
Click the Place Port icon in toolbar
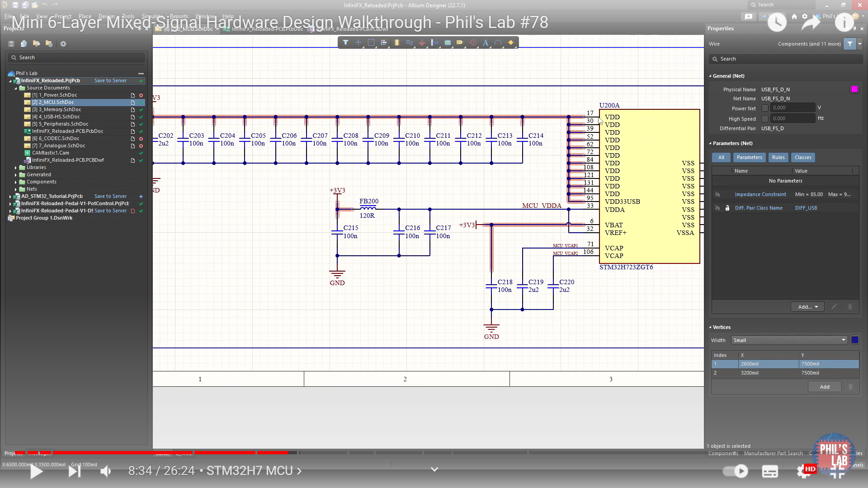(460, 42)
